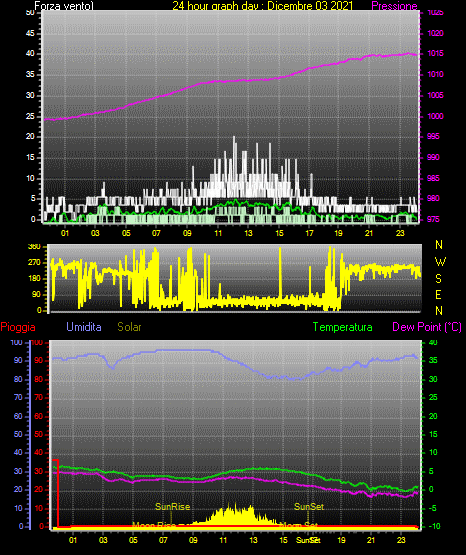Click the 'S' compass direction letter

[x=438, y=279]
